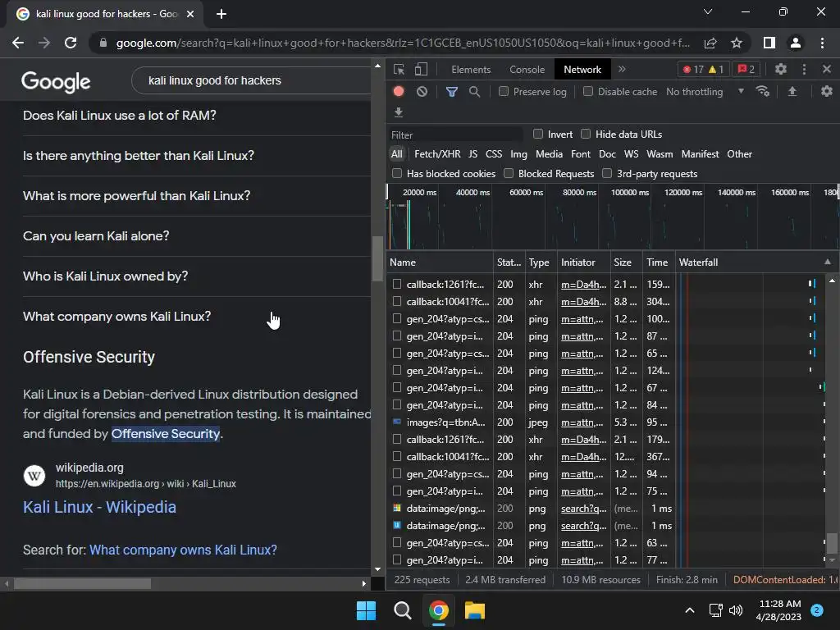Close the DevTools panel
The image size is (840, 630).
(827, 69)
